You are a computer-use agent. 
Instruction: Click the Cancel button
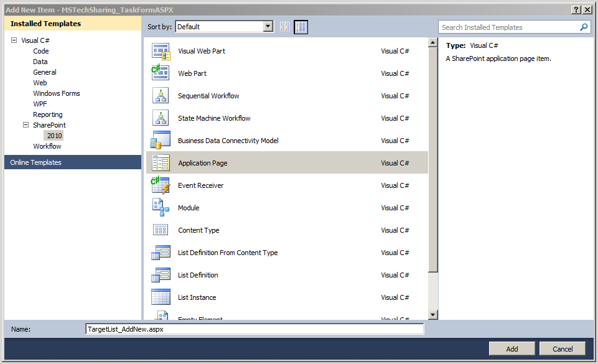coord(562,348)
